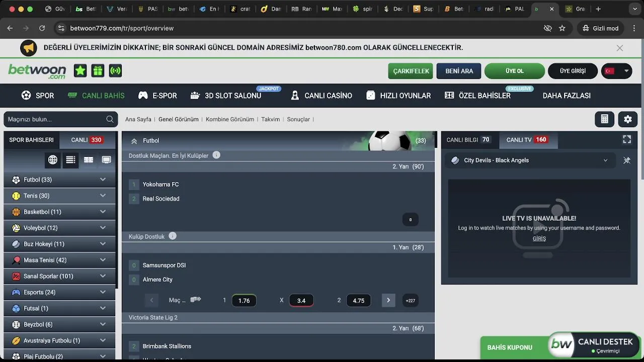644x362 pixels.
Task: Close the domain announcement banner
Action: (x=620, y=48)
